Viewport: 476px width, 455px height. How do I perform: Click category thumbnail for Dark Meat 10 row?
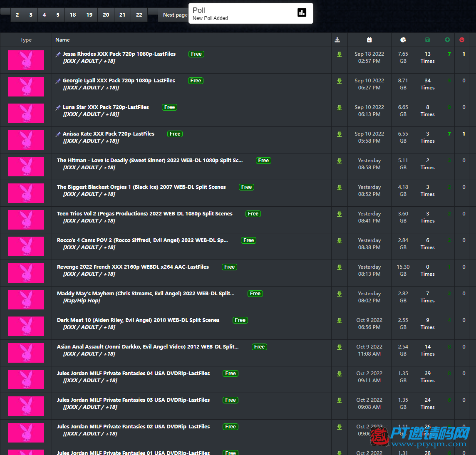coord(26,326)
